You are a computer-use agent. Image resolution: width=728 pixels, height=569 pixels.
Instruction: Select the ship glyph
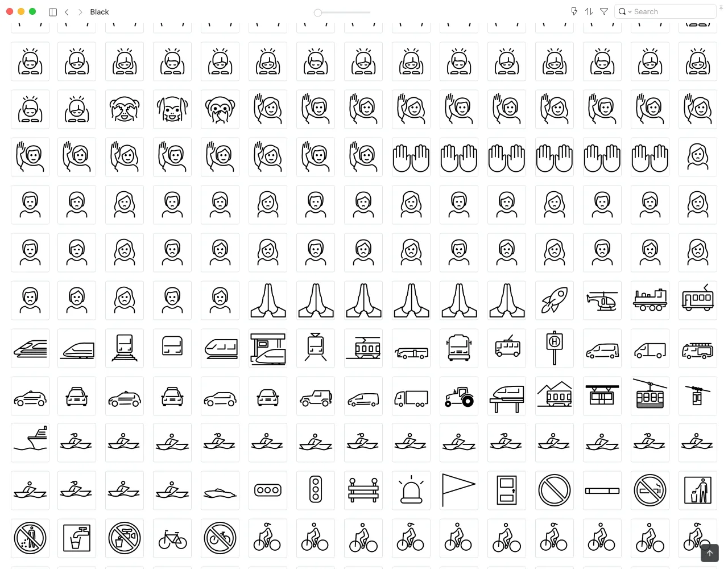30,443
